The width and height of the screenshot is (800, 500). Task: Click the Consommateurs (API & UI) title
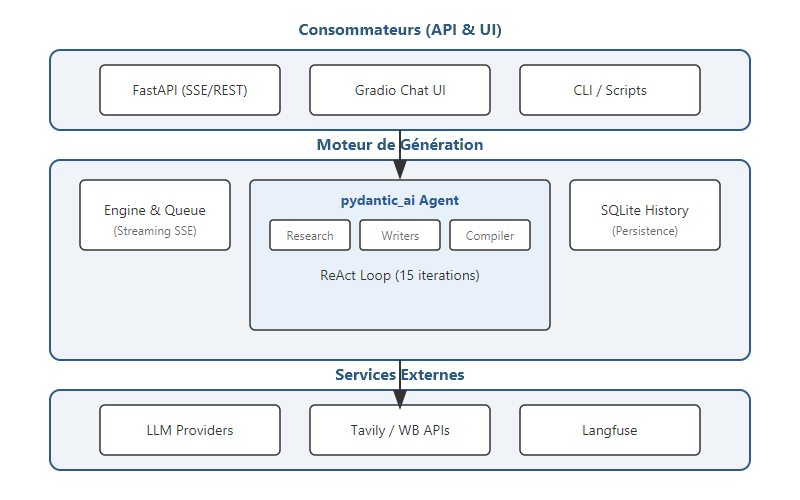[400, 30]
